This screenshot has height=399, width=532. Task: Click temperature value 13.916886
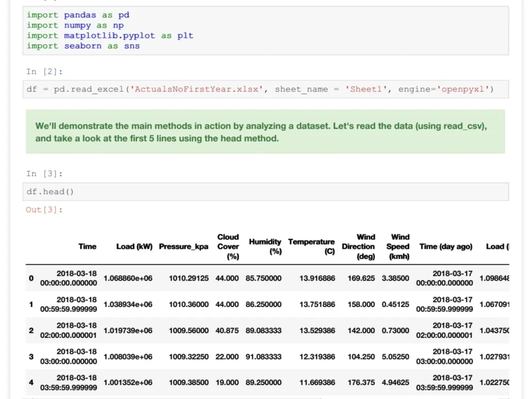(317, 278)
